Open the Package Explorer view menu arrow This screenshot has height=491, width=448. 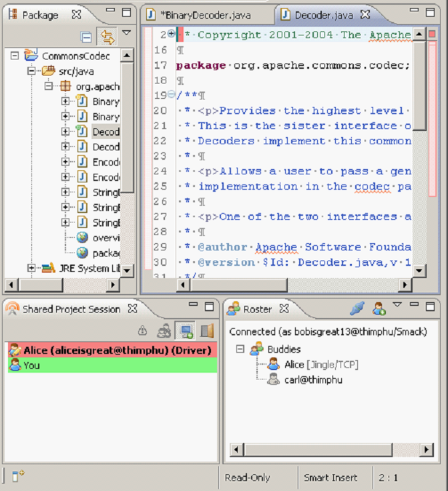pyautogui.click(x=126, y=33)
